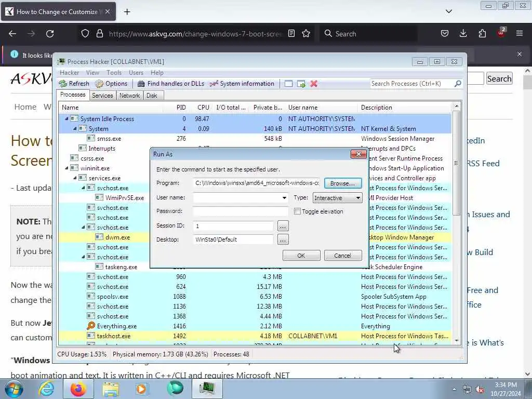Screen dimensions: 532x399
Task: Click Cancel in Run As dialog
Action: (x=343, y=256)
